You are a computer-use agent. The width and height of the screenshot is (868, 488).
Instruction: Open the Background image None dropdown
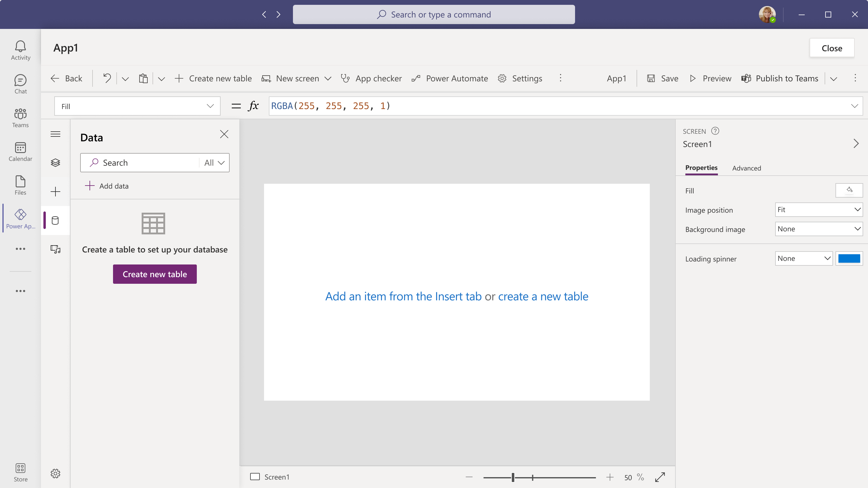(x=819, y=229)
